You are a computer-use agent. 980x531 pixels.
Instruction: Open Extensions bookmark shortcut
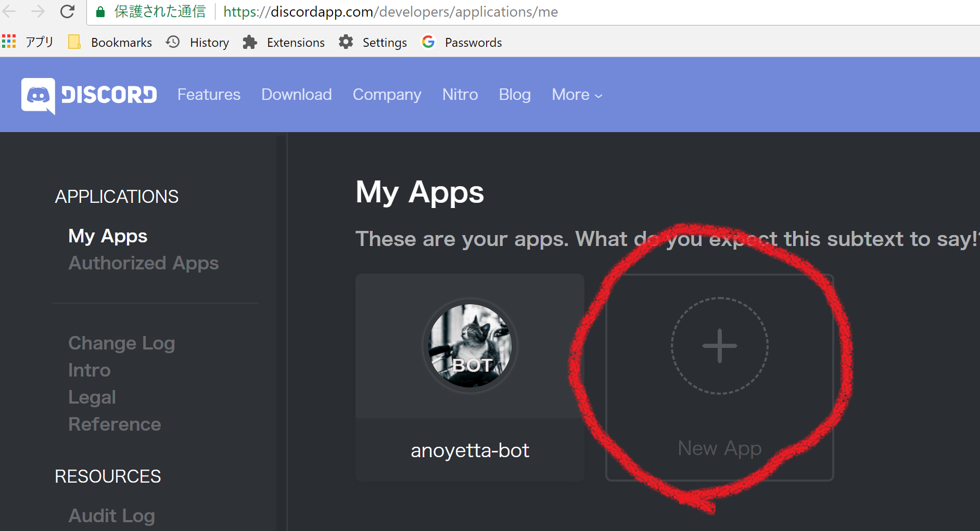click(284, 42)
